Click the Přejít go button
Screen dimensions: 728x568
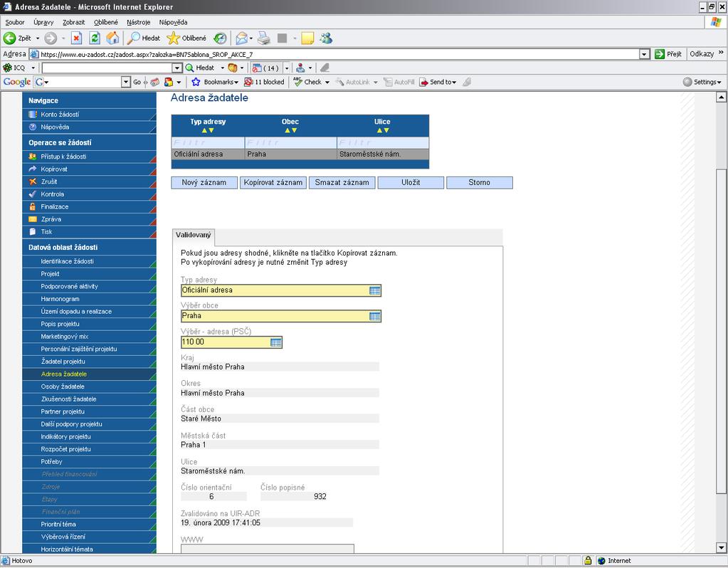coord(668,54)
